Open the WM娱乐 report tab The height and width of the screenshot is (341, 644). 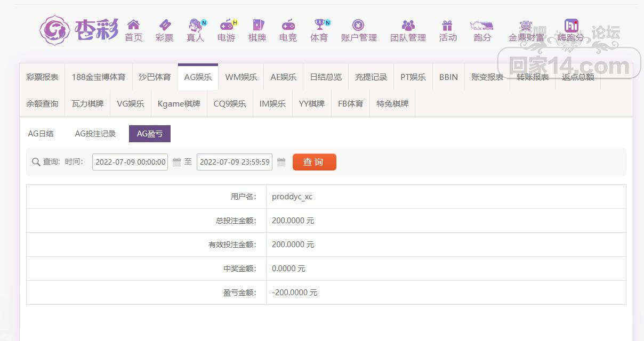[x=241, y=77]
